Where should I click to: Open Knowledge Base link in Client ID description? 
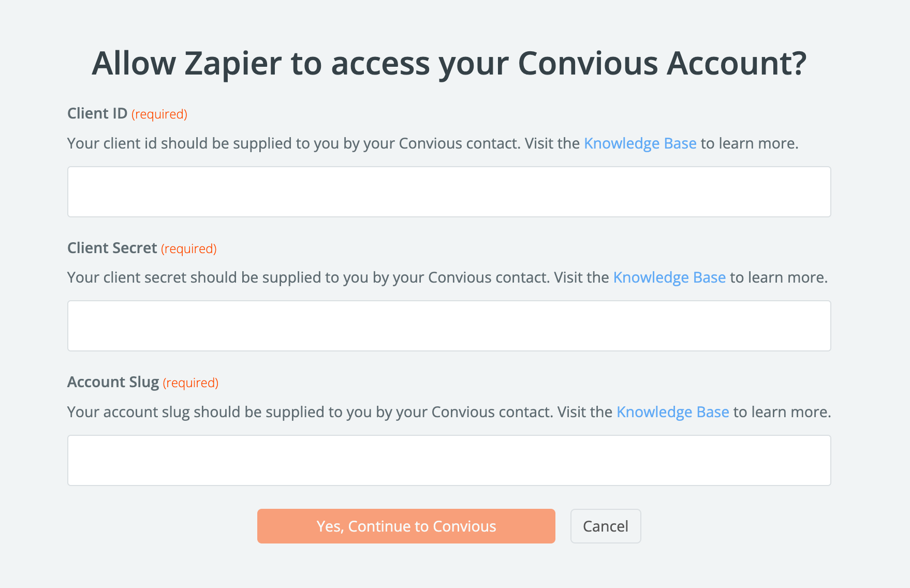(640, 143)
